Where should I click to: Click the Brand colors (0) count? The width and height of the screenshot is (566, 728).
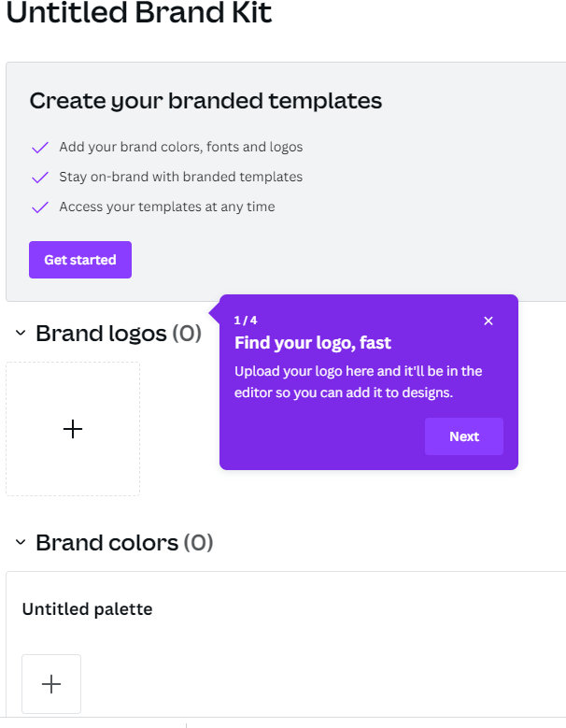coord(199,542)
